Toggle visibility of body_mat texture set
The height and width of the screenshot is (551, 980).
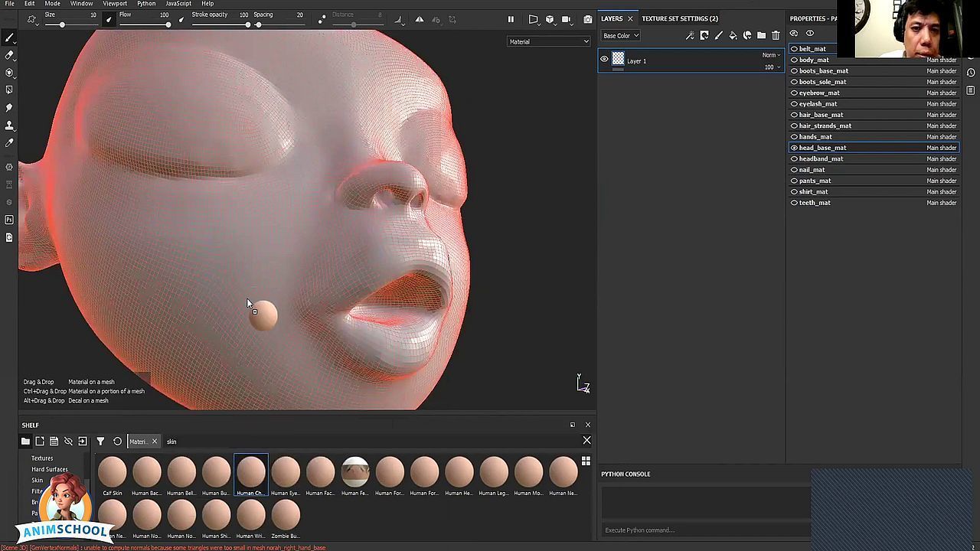point(794,60)
